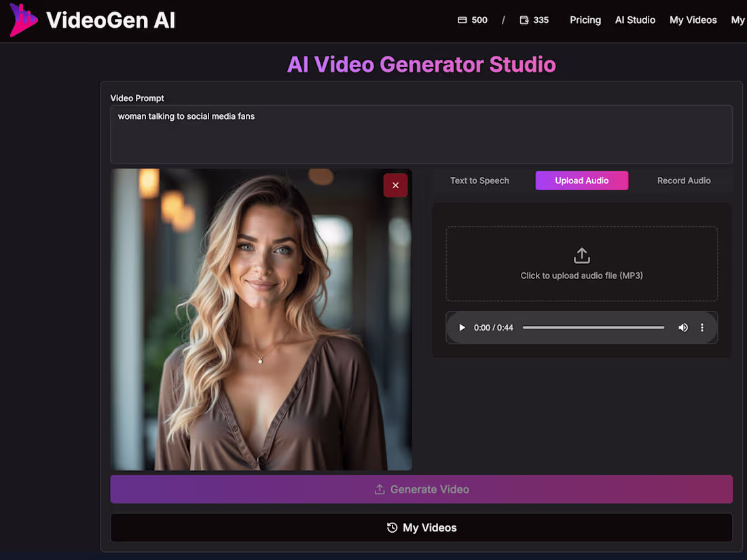Viewport: 747px width, 560px height.
Task: Click the clock icon beside My Videos
Action: (392, 527)
